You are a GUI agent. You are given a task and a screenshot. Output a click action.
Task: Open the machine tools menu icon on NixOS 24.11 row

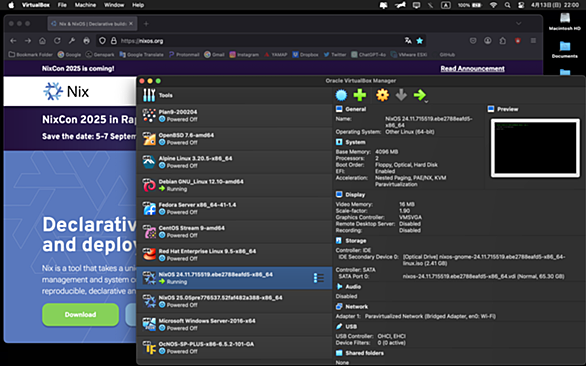(318, 278)
